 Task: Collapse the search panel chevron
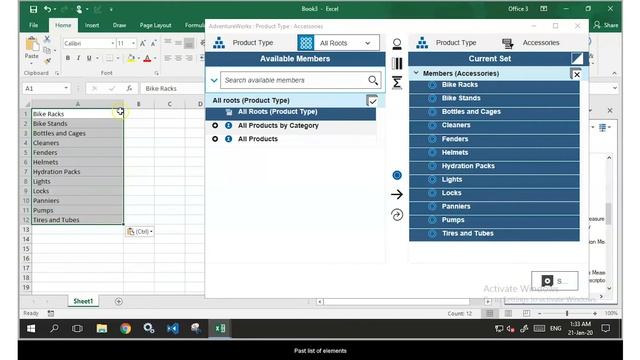pyautogui.click(x=214, y=80)
